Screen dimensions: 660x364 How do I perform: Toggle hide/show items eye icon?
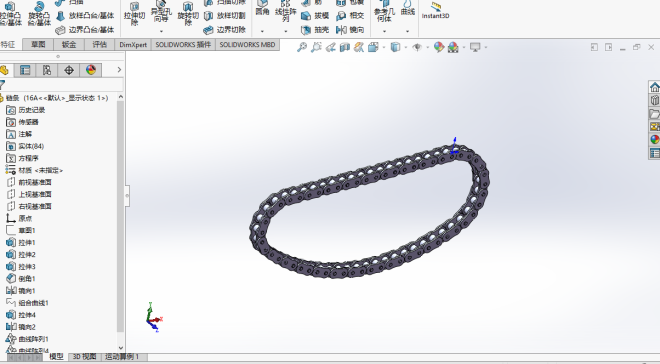click(417, 47)
